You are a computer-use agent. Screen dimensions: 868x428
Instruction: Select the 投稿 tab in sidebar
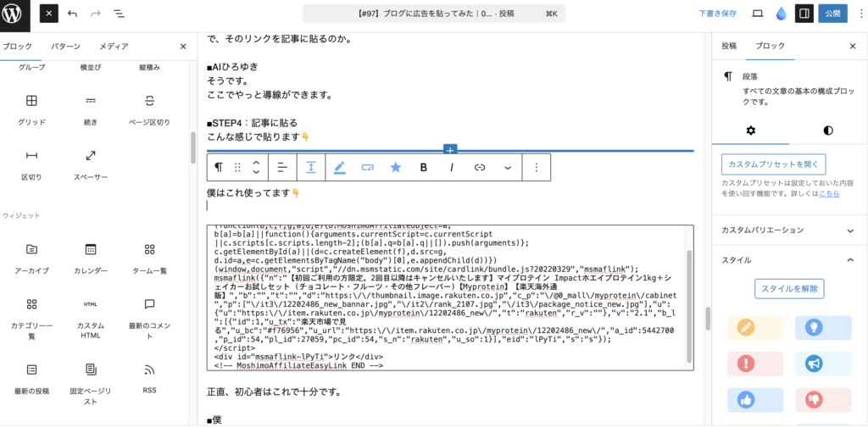[729, 47]
